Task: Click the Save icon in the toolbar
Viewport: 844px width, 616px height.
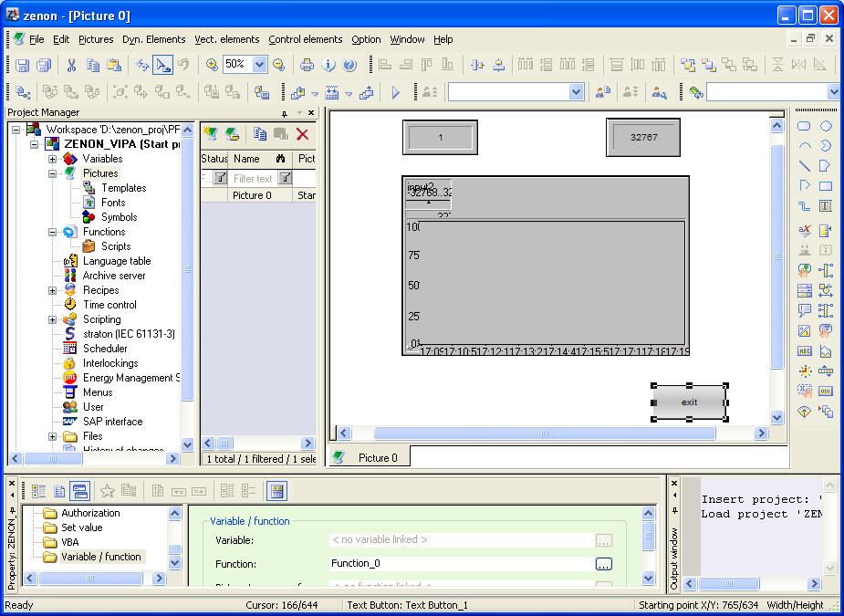Action: click(x=23, y=65)
